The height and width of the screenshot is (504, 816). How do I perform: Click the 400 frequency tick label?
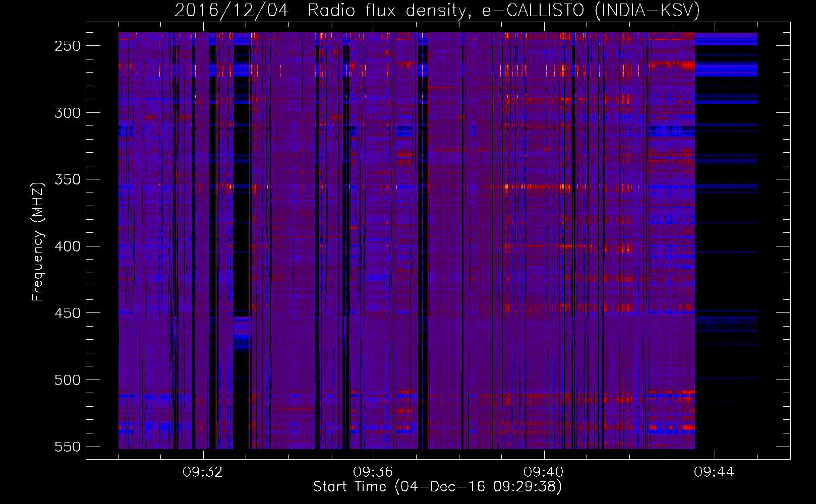tap(68, 246)
